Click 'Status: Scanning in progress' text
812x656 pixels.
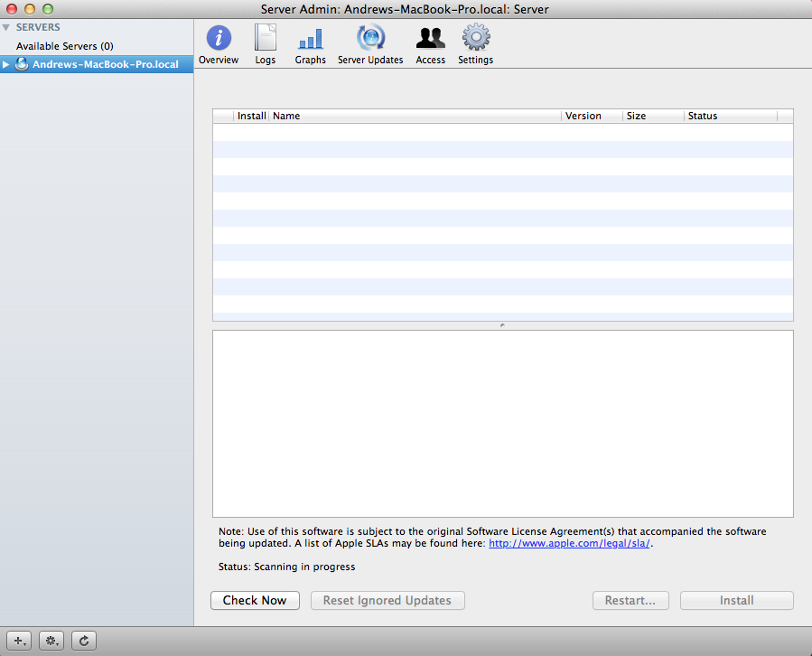[286, 567]
